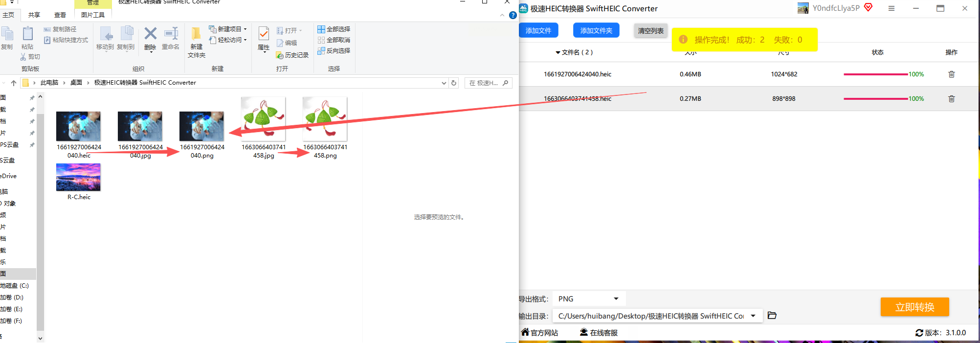The width and height of the screenshot is (980, 343).
Task: Open the address bar history dropdown arrow
Action: click(x=444, y=83)
